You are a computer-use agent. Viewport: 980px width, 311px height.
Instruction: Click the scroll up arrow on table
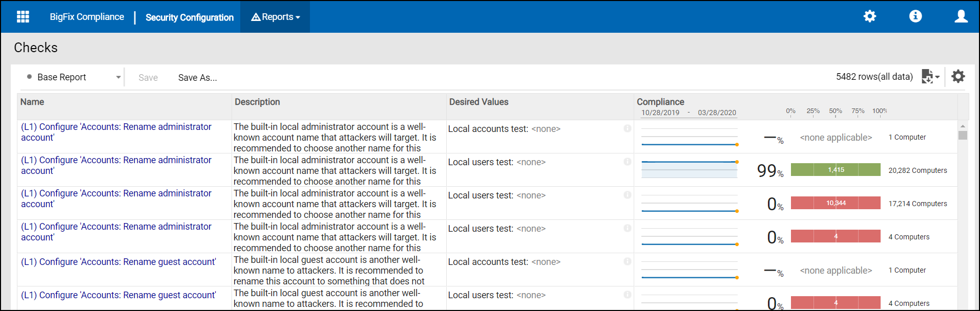(x=963, y=126)
